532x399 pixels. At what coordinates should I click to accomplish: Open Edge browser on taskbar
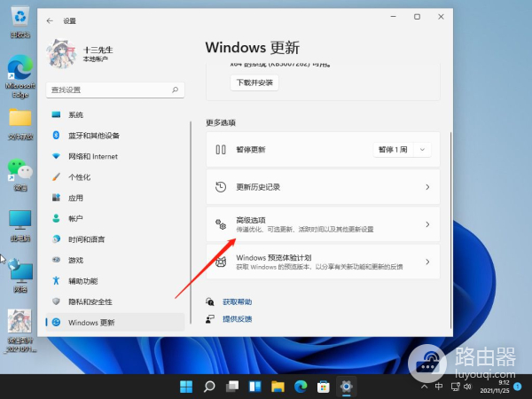[x=301, y=387]
